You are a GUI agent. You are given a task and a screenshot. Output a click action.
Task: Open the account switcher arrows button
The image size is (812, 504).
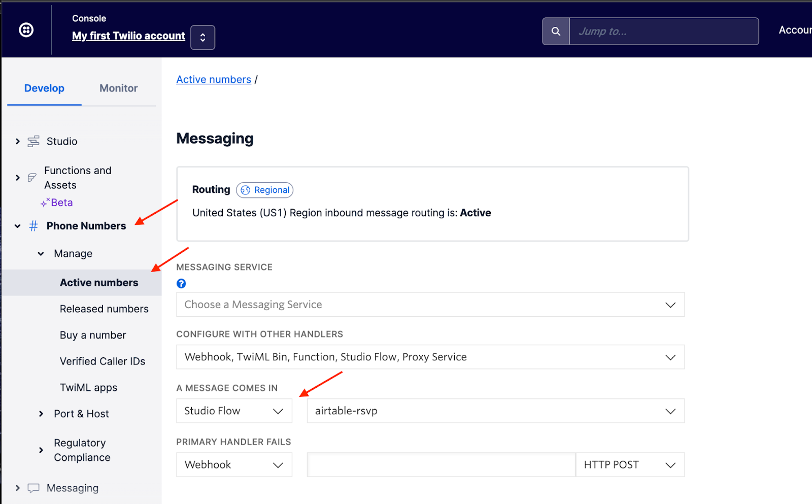pyautogui.click(x=202, y=38)
